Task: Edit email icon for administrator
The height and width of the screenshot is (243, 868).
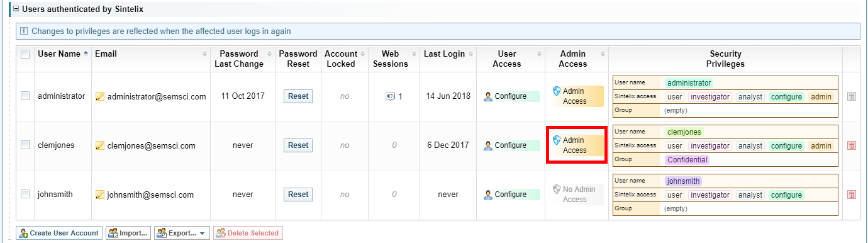Action: pos(99,96)
